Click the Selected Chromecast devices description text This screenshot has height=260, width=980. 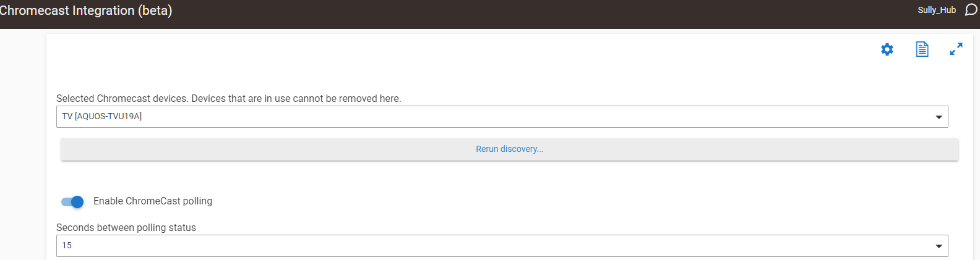click(x=228, y=98)
